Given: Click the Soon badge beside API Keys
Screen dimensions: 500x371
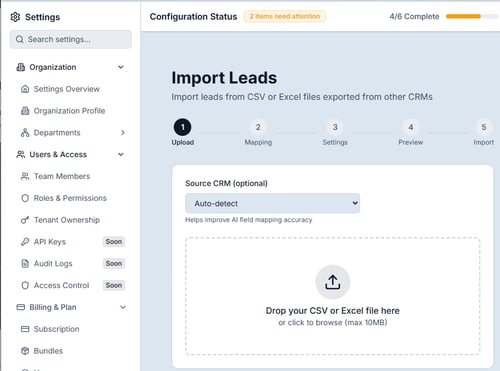Looking at the screenshot, I should (x=114, y=242).
